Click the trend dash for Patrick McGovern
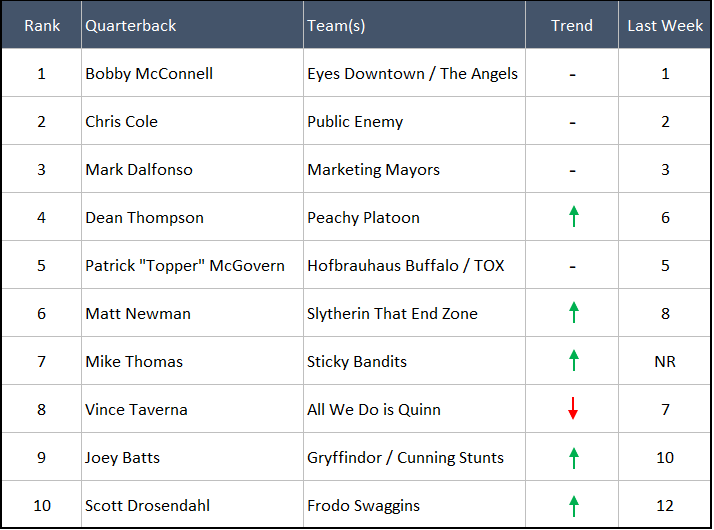Image resolution: width=714 pixels, height=530 pixels. click(572, 266)
